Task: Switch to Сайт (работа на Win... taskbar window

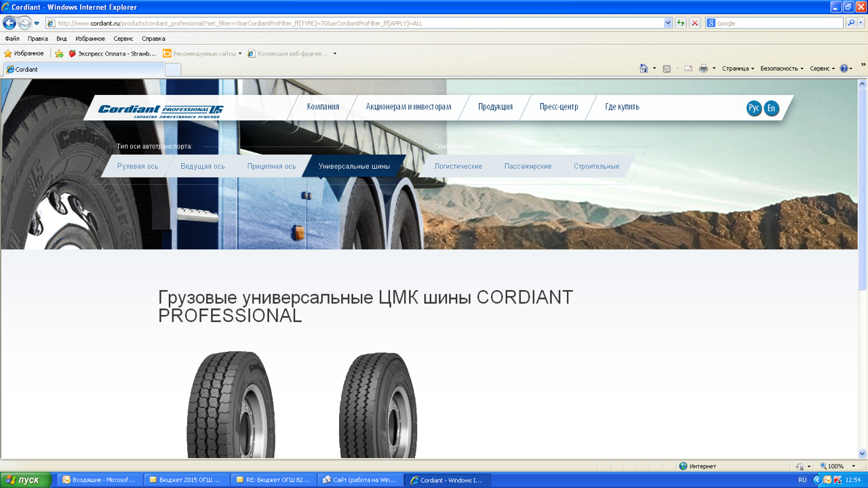Action: [359, 480]
